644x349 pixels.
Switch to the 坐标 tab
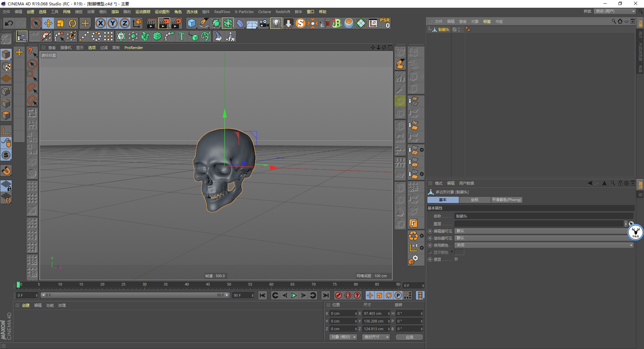click(x=474, y=200)
